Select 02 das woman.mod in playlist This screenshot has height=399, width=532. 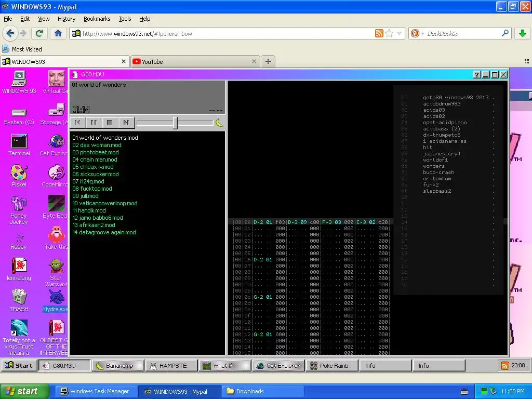pyautogui.click(x=97, y=145)
